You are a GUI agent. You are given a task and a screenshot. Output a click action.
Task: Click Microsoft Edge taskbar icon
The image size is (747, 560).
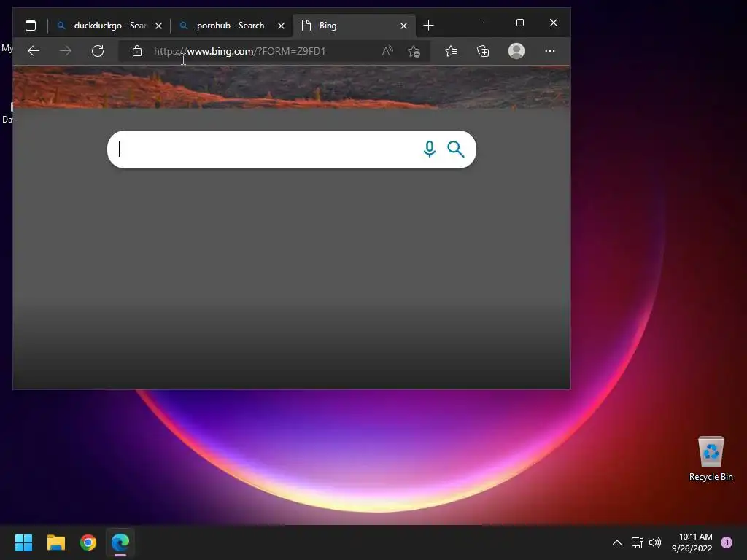pos(120,542)
